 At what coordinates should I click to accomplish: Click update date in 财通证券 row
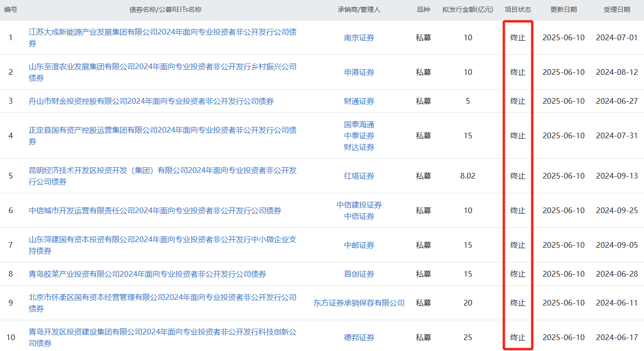pos(563,101)
